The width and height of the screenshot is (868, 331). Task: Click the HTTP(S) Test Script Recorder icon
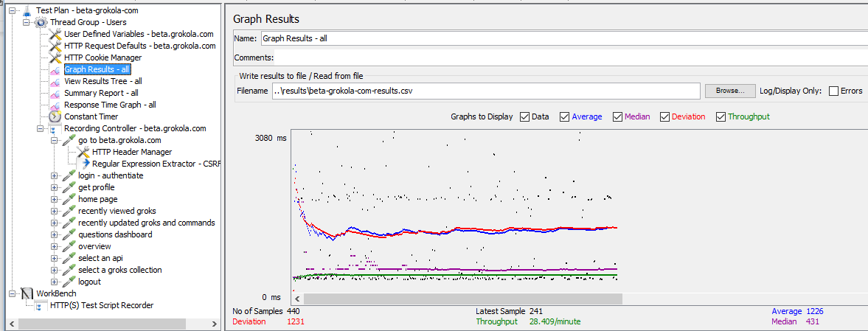point(41,305)
